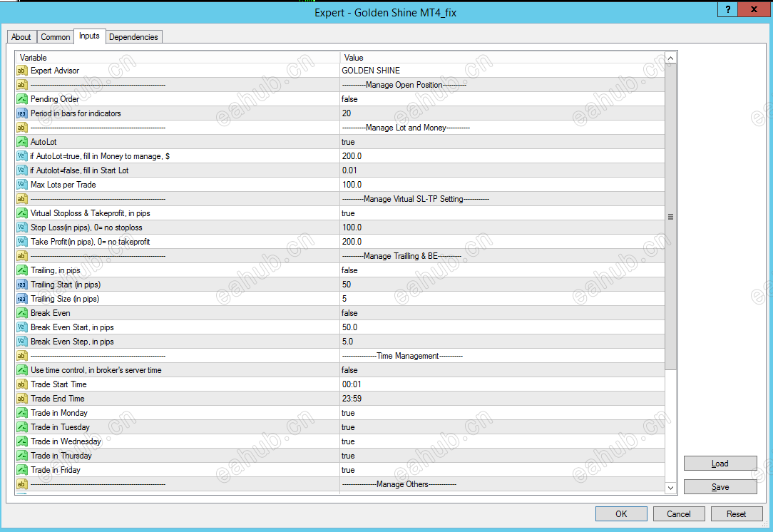
Task: Confirm settings with OK button
Action: [x=621, y=513]
